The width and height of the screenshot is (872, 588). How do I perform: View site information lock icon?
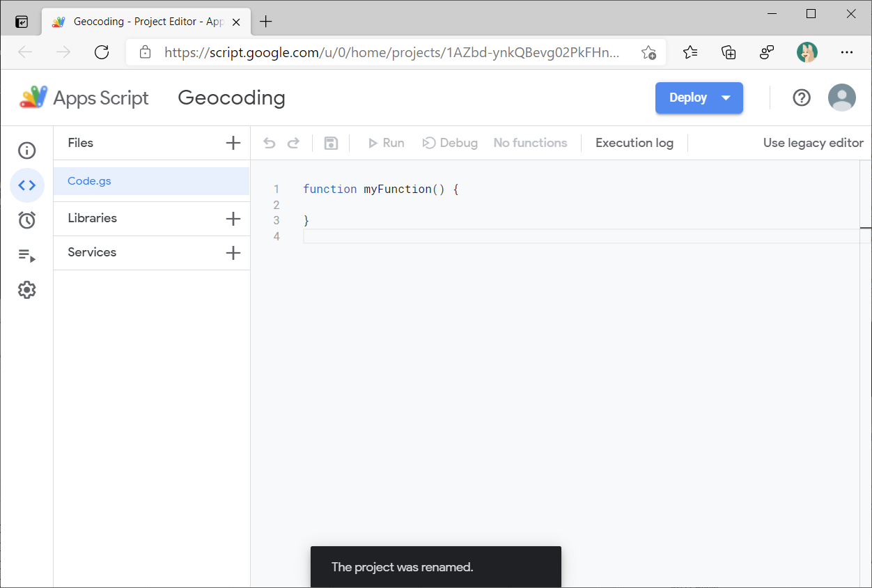145,52
